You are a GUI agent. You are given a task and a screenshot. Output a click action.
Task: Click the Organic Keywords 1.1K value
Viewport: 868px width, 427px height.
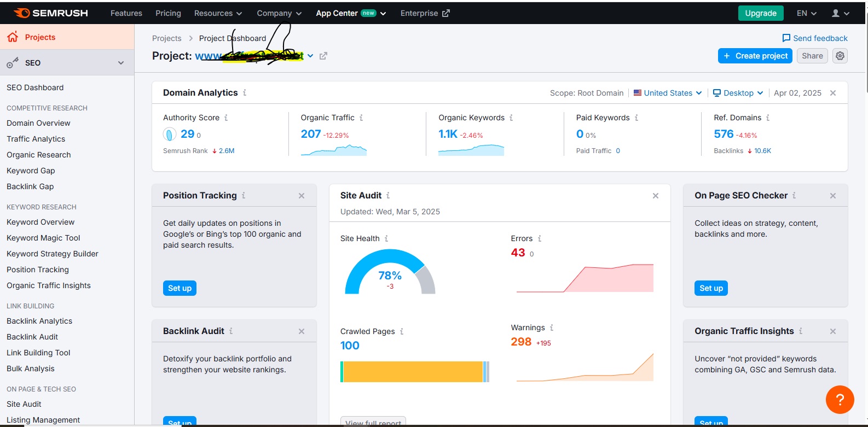tap(448, 134)
